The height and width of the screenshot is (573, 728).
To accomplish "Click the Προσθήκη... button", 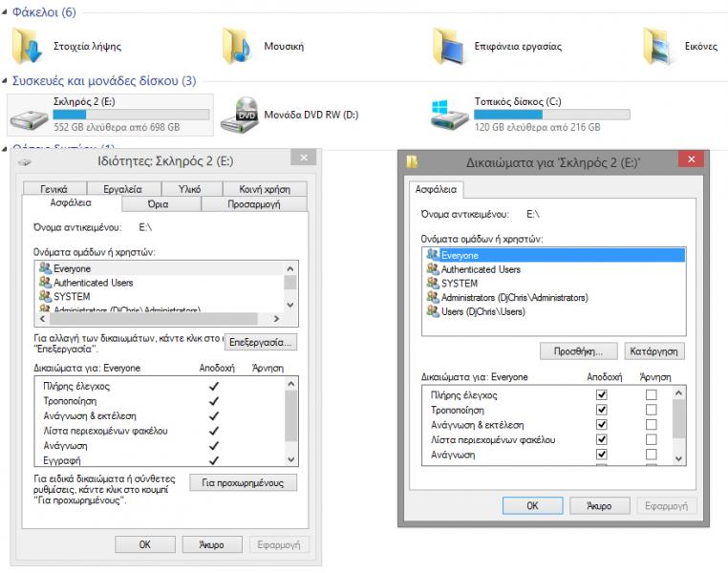I will (578, 350).
